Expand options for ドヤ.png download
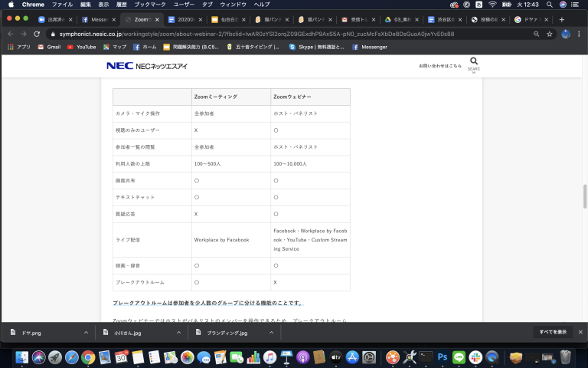The height and width of the screenshot is (368, 588). click(x=86, y=333)
